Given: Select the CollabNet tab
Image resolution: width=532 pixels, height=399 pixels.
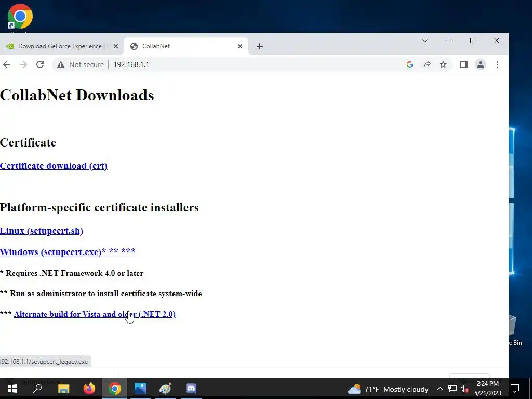Looking at the screenshot, I should point(186,46).
